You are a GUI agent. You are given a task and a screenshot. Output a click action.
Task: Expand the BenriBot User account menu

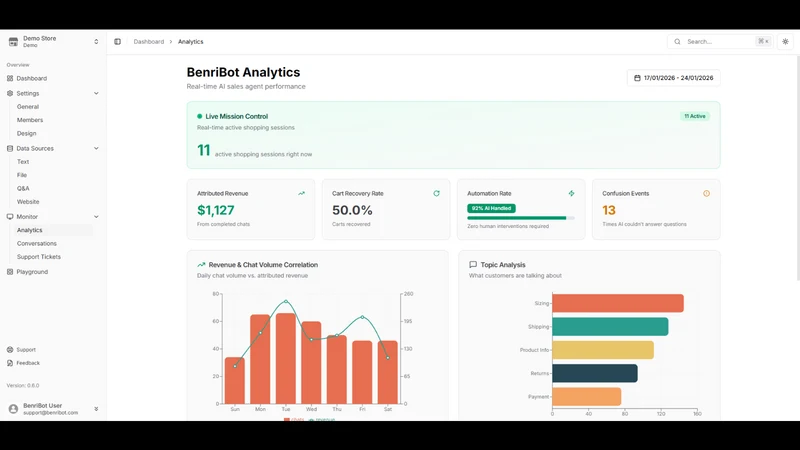pos(96,409)
